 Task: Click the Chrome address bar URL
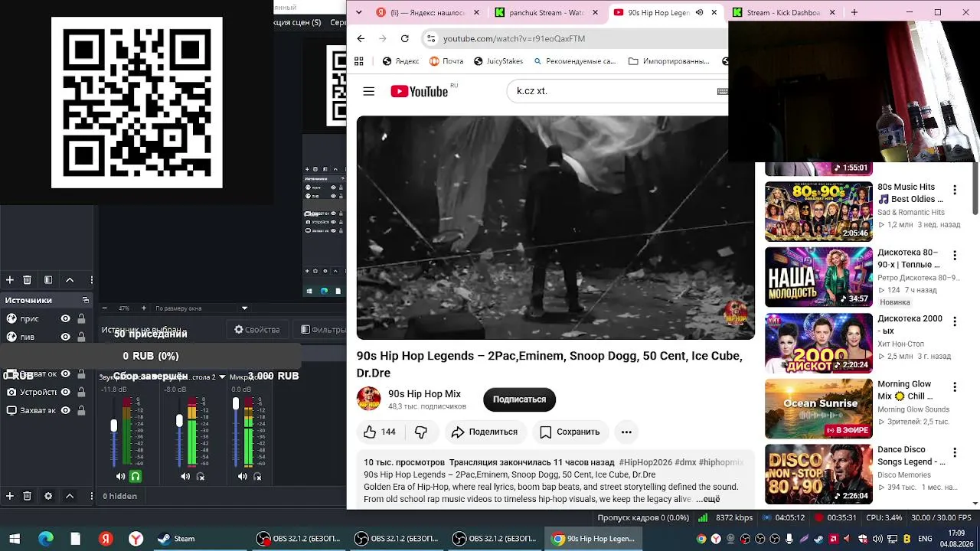point(514,38)
